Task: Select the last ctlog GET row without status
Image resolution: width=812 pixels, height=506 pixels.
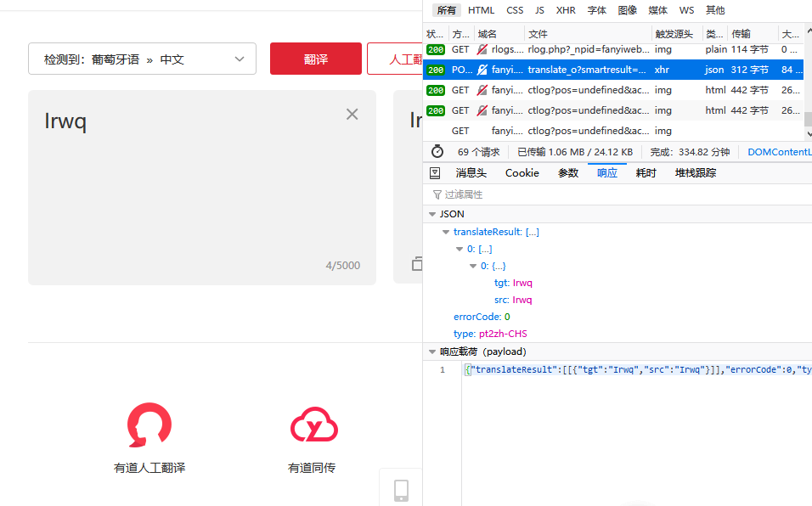Action: pos(613,131)
